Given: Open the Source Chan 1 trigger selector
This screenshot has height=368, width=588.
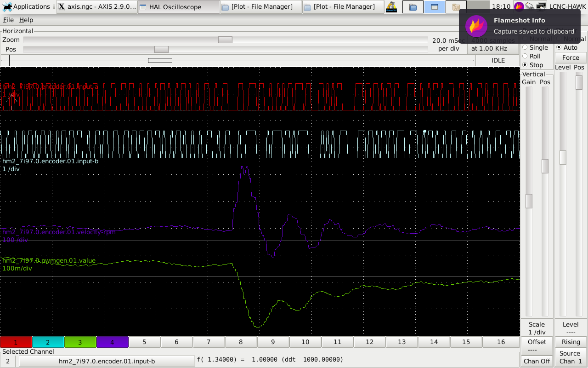Looking at the screenshot, I should pos(570,357).
